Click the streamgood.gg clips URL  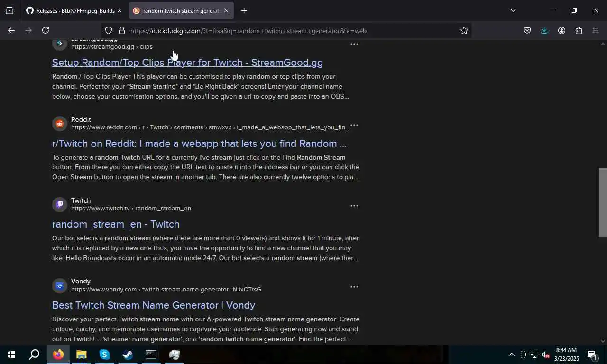[x=112, y=47]
